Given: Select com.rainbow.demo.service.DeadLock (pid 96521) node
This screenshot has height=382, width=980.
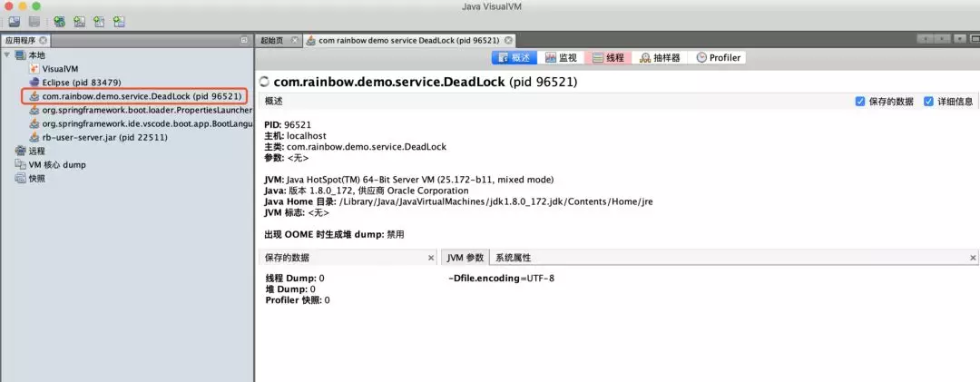Looking at the screenshot, I should (135, 96).
